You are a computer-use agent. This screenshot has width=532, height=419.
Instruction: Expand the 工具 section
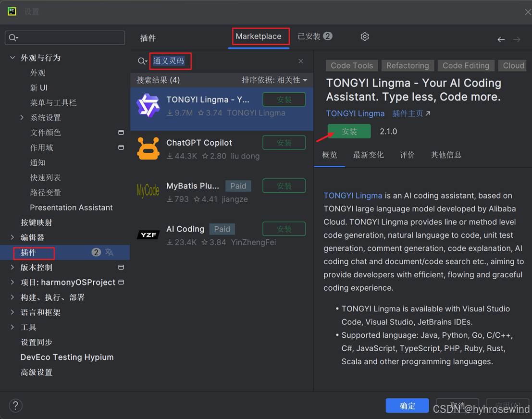click(x=12, y=327)
